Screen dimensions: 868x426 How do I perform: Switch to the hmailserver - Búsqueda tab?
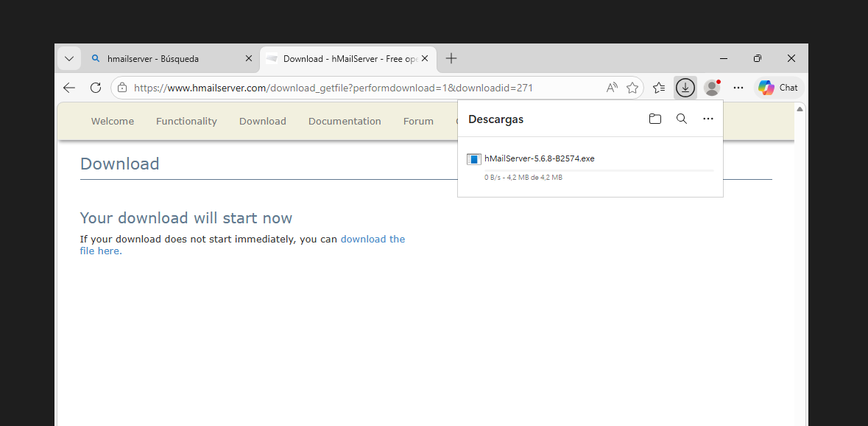171,59
